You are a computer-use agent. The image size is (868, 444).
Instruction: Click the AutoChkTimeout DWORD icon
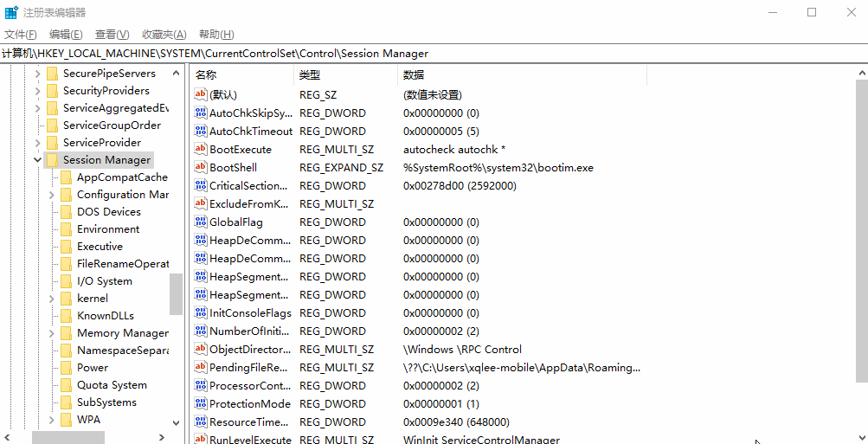click(x=201, y=132)
